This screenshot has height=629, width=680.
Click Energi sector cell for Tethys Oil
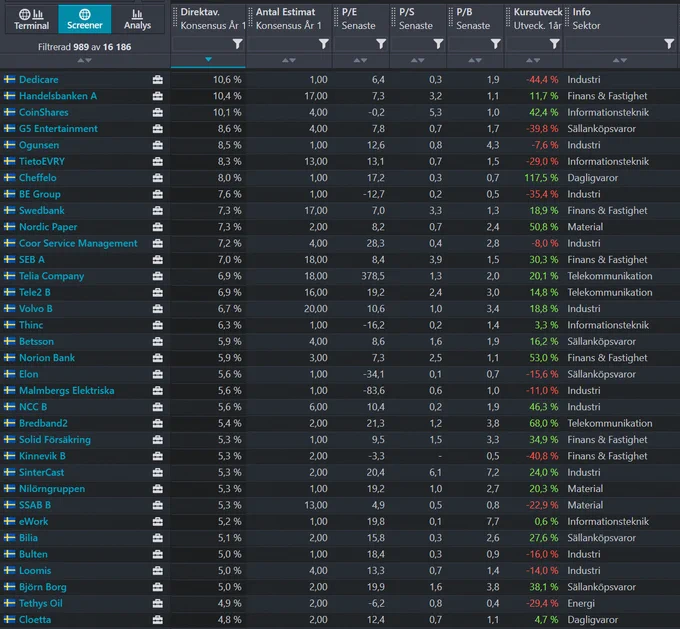(x=581, y=603)
